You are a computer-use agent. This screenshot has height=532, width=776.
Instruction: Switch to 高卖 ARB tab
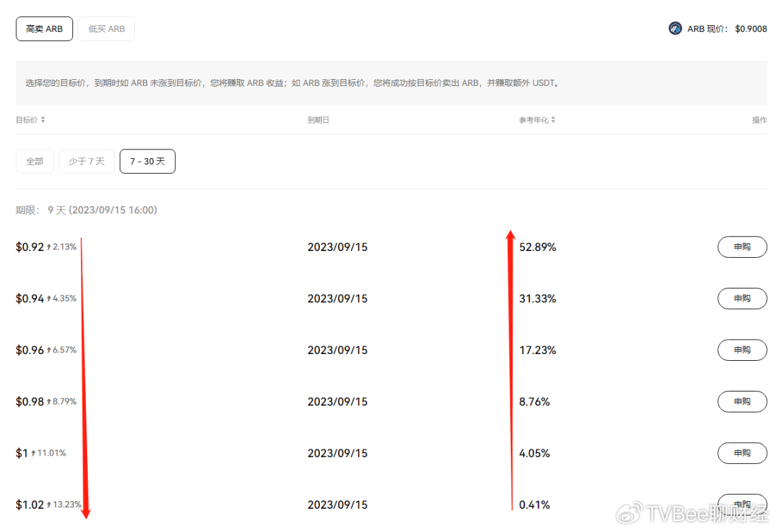click(x=44, y=29)
